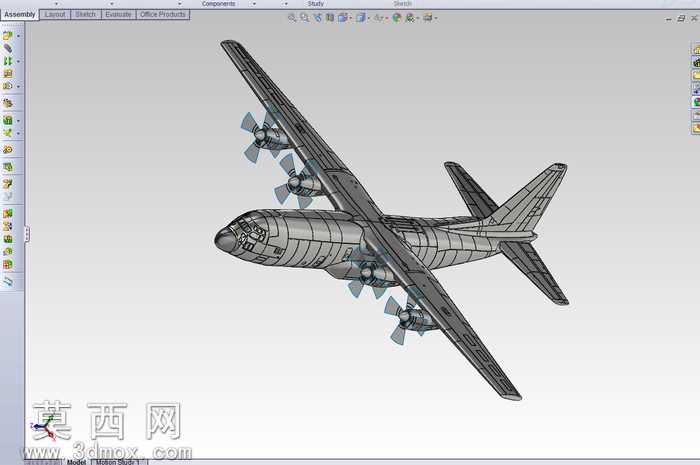Viewport: 700px width, 465px height.
Task: Open the Clearance Verification tool
Action: click(x=8, y=226)
